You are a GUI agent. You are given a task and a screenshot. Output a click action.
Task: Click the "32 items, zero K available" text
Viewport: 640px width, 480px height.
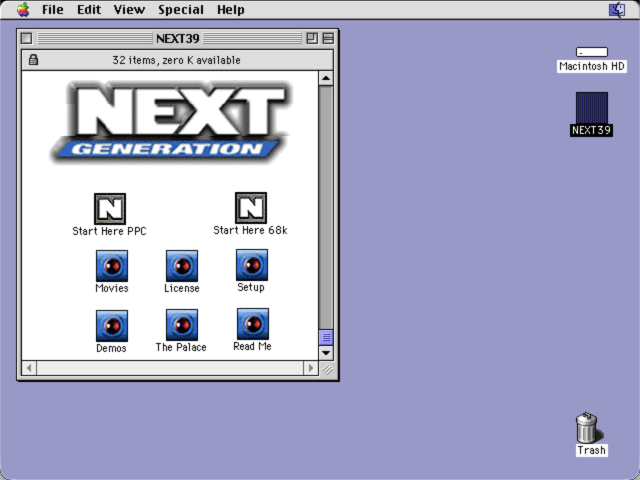coord(176,60)
